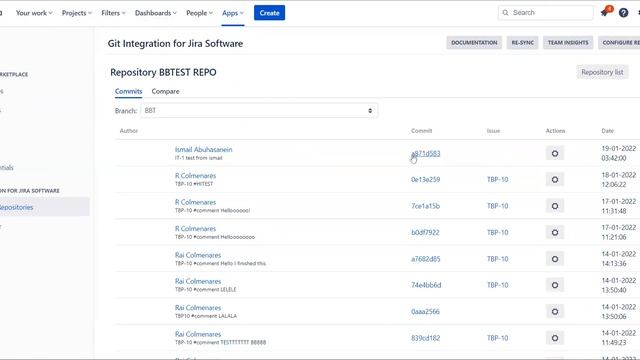Expand the People menu
This screenshot has height=360, width=640.
pos(199,13)
